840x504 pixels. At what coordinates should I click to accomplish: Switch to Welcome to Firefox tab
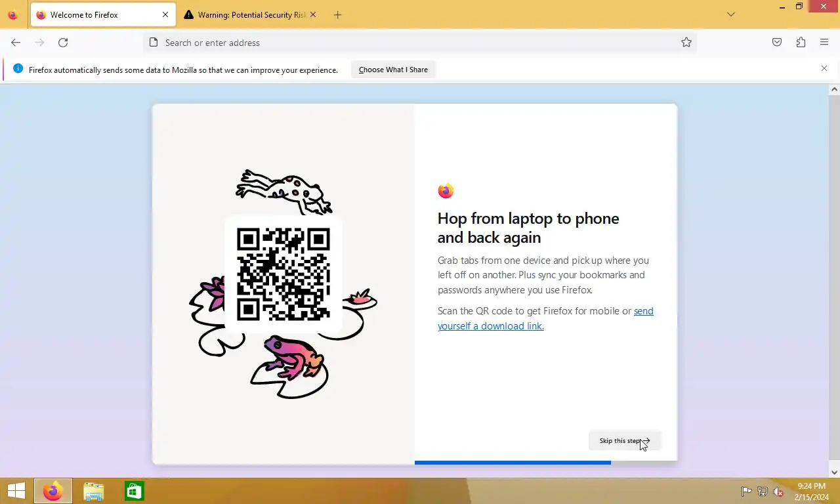pos(102,14)
